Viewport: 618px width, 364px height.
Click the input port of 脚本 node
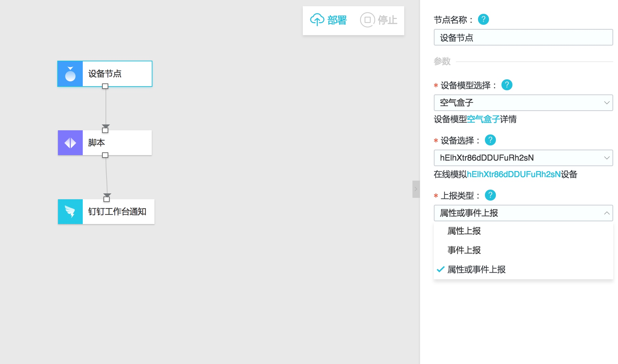105,130
